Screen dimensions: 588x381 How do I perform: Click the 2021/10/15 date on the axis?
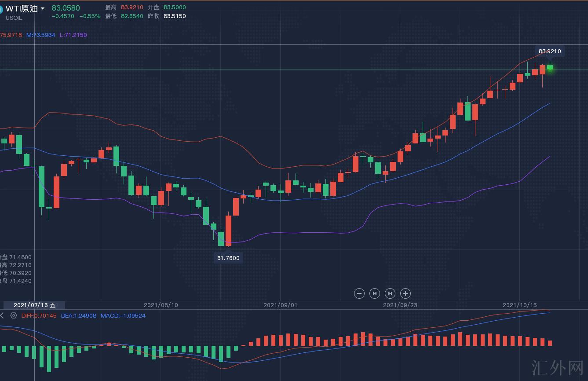(519, 305)
